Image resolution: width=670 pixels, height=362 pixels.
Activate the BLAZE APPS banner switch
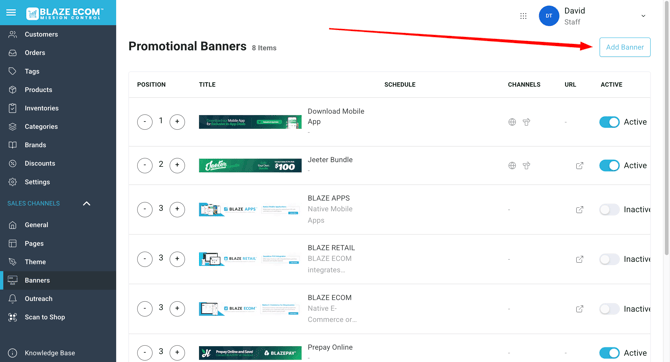[x=609, y=209]
